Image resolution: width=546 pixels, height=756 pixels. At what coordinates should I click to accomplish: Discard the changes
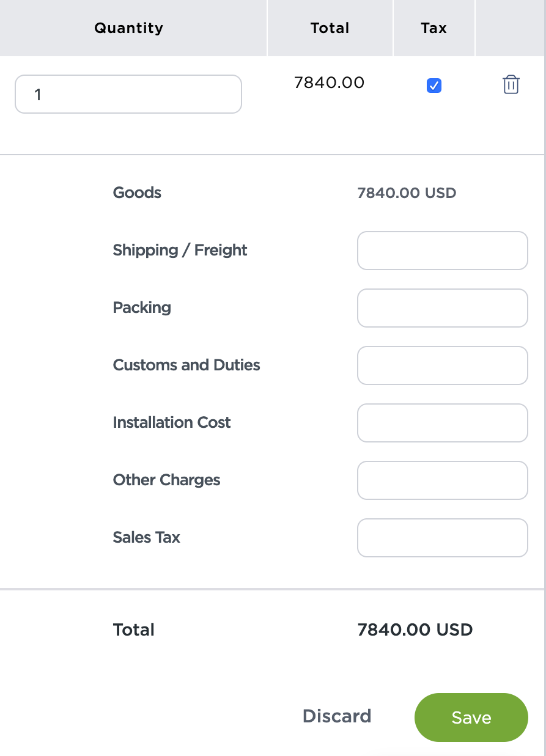(x=337, y=716)
